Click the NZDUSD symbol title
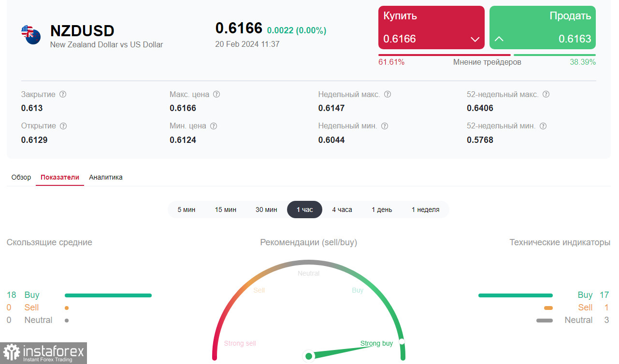The image size is (619, 364). coord(82,31)
